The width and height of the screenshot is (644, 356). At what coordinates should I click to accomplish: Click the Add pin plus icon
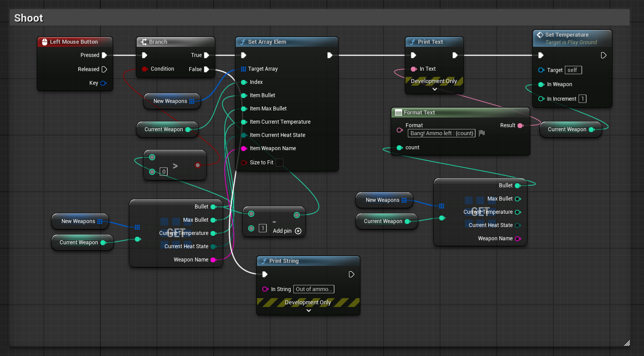pos(298,231)
